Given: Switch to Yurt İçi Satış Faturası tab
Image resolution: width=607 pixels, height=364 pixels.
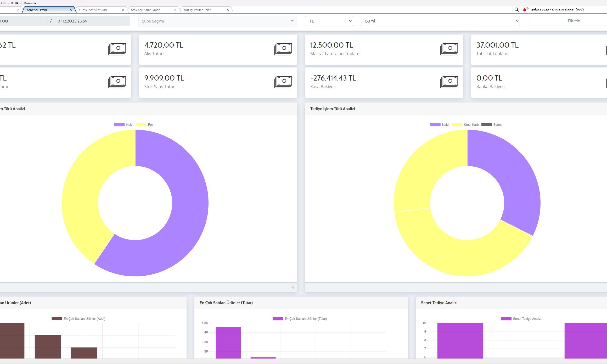Looking at the screenshot, I should pyautogui.click(x=93, y=10).
